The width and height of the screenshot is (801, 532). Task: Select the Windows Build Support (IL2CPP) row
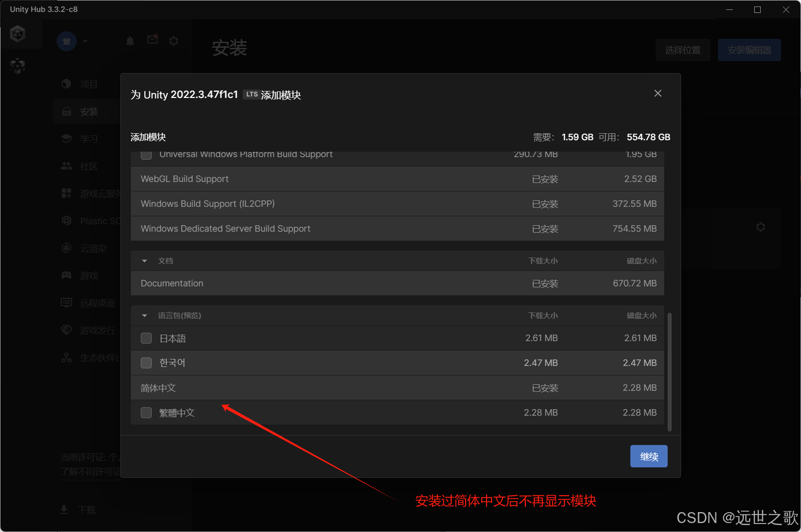pos(398,204)
